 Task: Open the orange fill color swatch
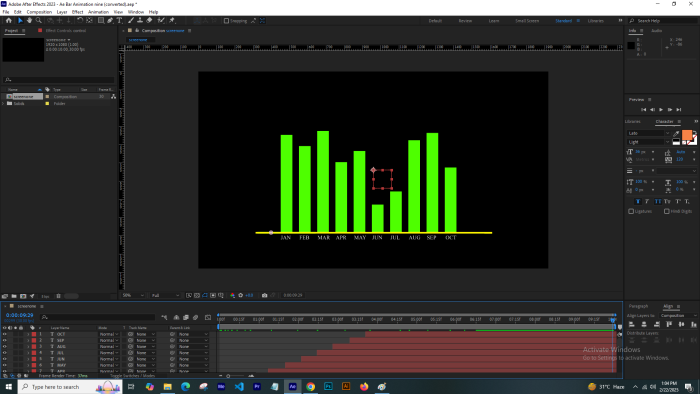[x=687, y=135]
